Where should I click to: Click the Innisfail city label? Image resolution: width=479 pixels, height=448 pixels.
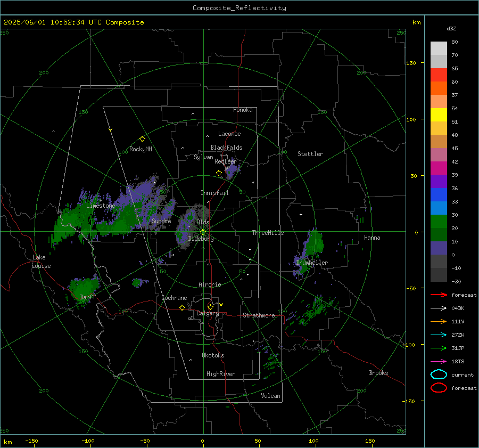coord(214,193)
